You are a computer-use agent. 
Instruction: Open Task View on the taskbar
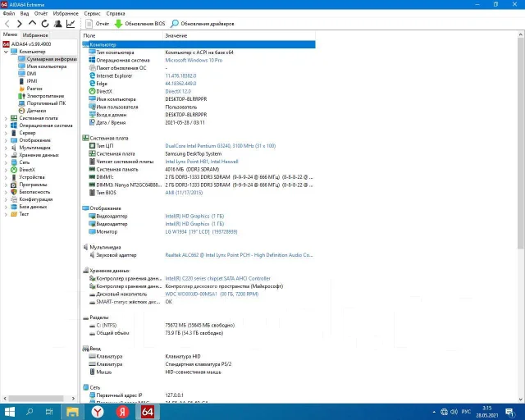pos(49,412)
